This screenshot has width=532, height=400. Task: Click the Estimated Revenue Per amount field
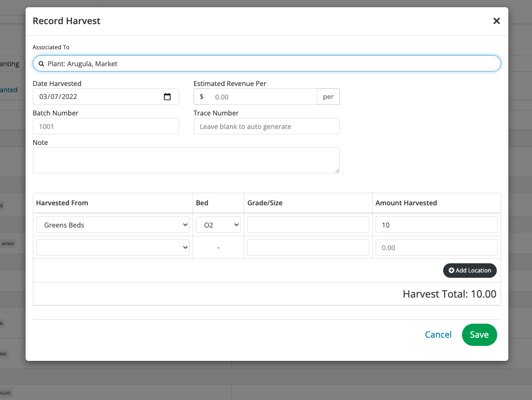[x=263, y=97]
